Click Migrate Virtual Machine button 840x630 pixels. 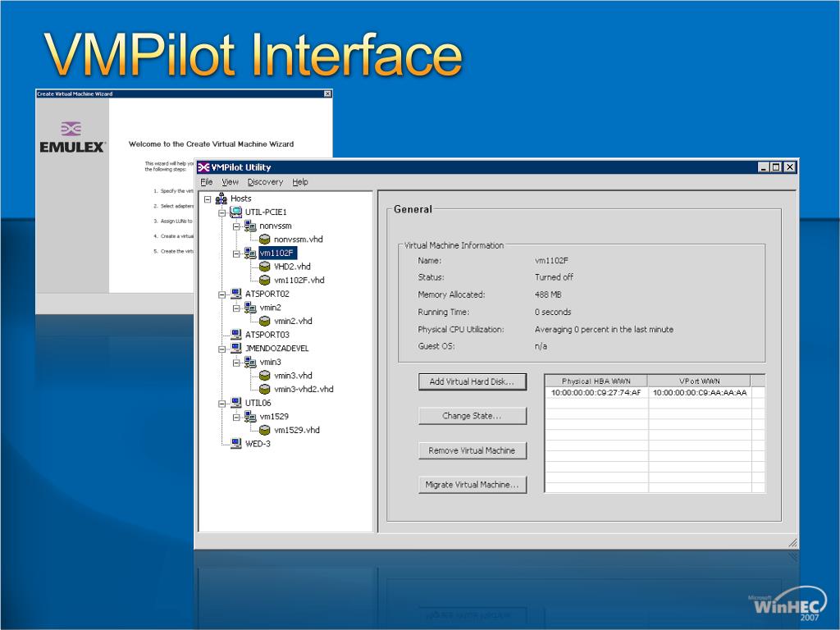point(472,485)
